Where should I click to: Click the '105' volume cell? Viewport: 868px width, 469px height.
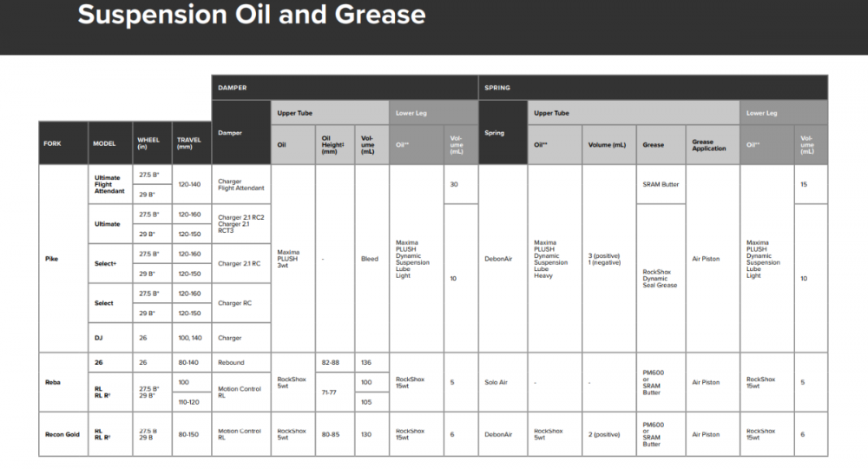372,402
